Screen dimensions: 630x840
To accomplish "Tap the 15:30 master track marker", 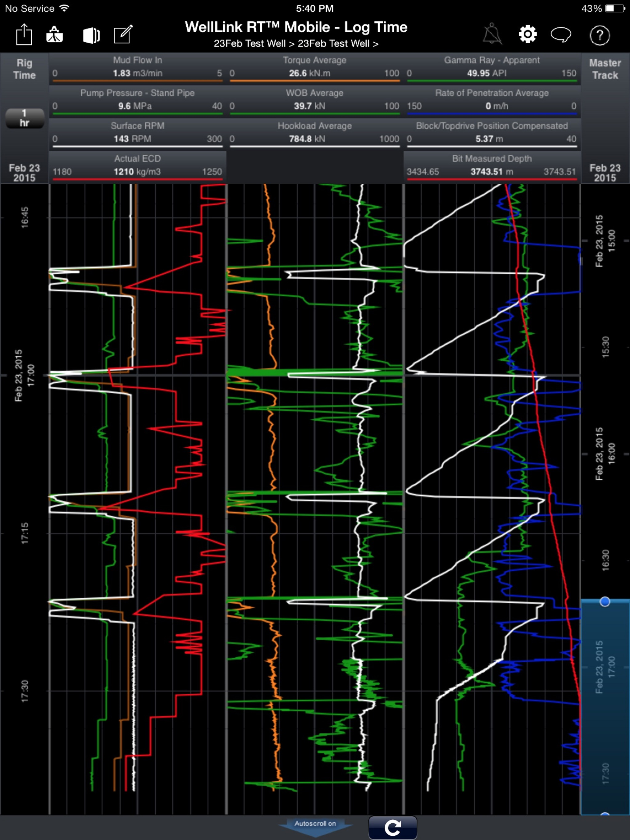I will [605, 347].
